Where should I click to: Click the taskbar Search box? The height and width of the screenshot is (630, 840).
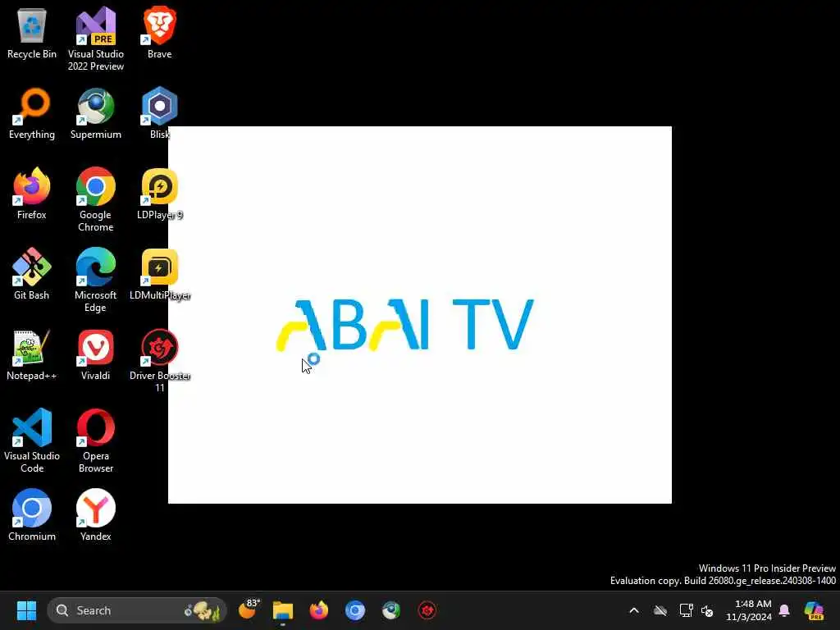[x=137, y=610]
